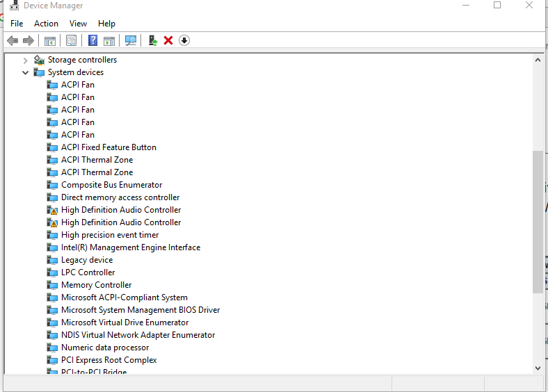This screenshot has height=392, width=548.
Task: Toggle the Show/Hide Action Pane icon
Action: pos(109,41)
